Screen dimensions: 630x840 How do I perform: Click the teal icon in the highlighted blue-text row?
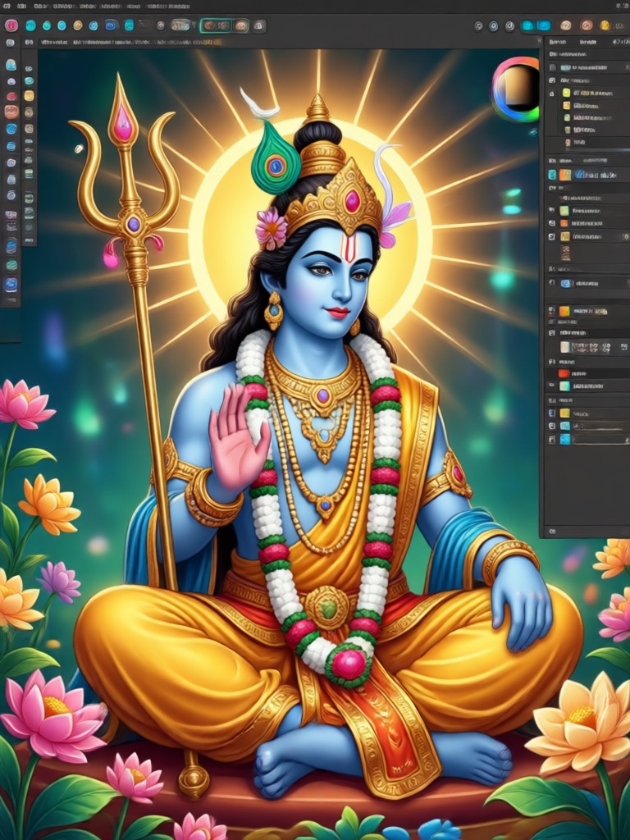[x=552, y=175]
